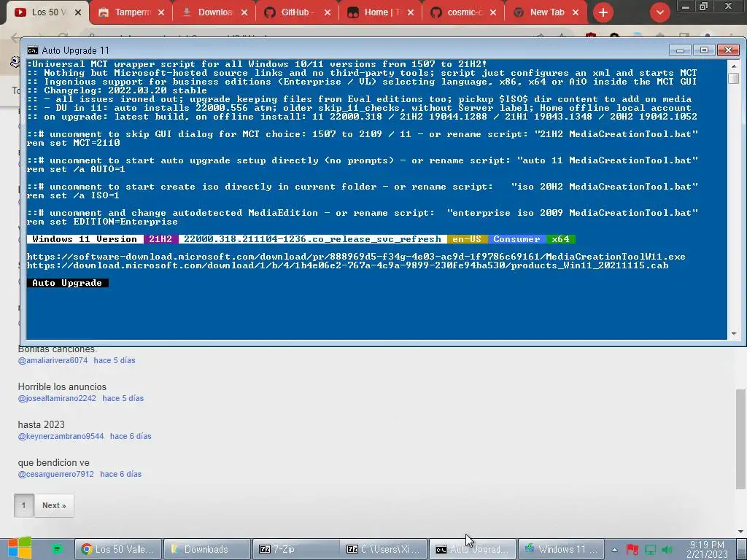Image resolution: width=747 pixels, height=560 pixels.
Task: Switch to the Chrome 'Los 50 Valle...' taskbar item
Action: [117, 549]
